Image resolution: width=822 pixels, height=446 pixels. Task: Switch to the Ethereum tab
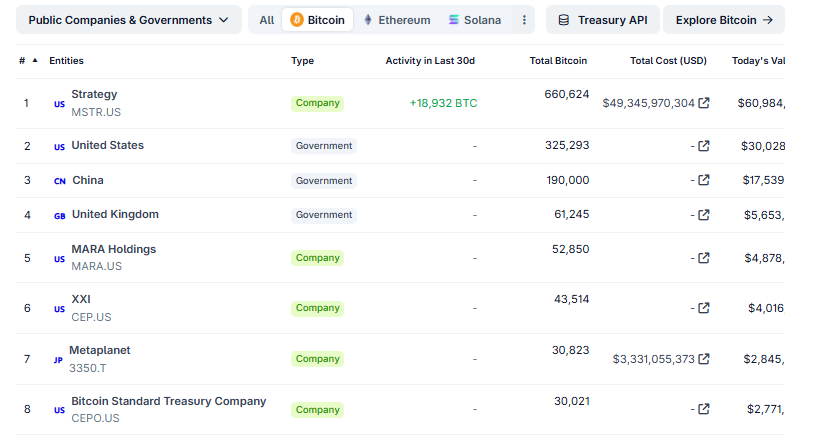click(x=397, y=20)
